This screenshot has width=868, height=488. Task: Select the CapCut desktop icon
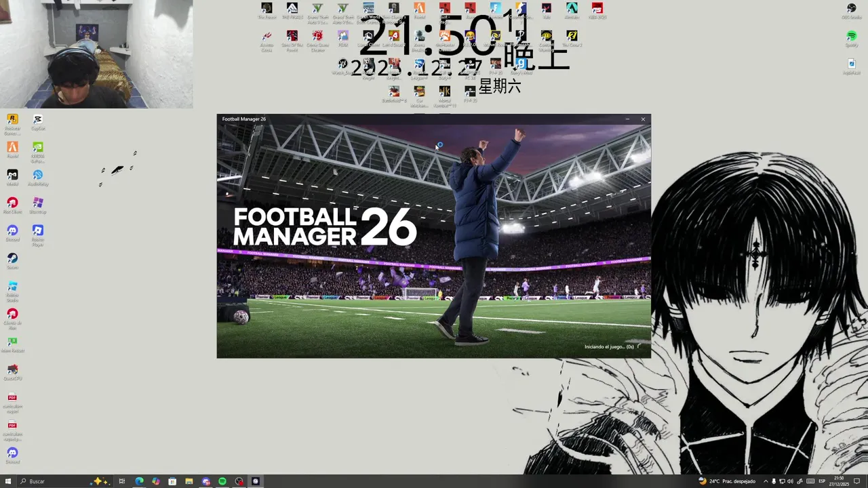(x=38, y=122)
